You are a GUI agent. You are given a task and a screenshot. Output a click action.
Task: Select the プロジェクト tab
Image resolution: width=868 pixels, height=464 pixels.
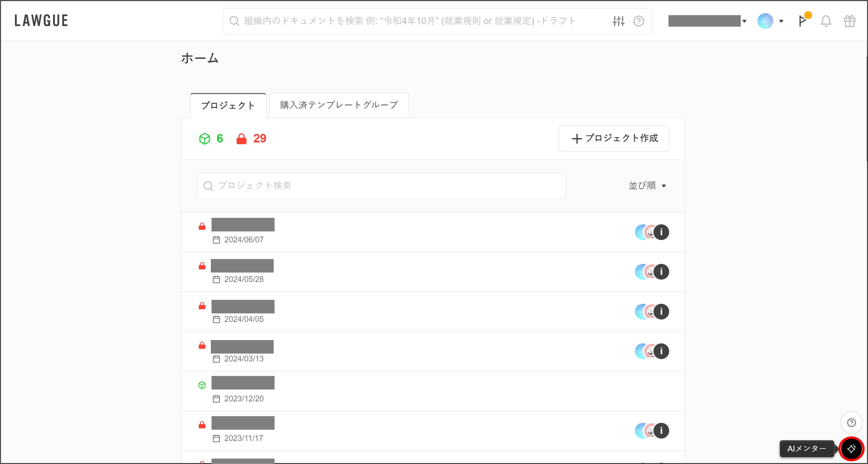[228, 105]
